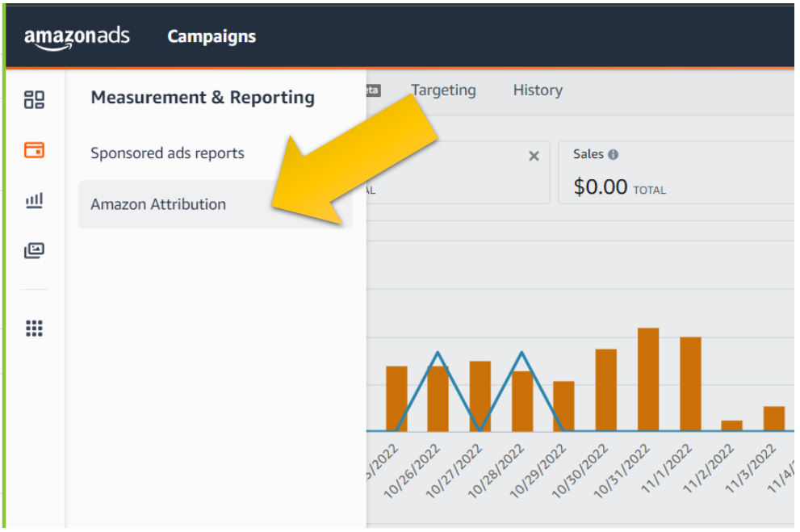Open the dashboard overview sidebar icon
This screenshot has width=800, height=532.
(34, 100)
